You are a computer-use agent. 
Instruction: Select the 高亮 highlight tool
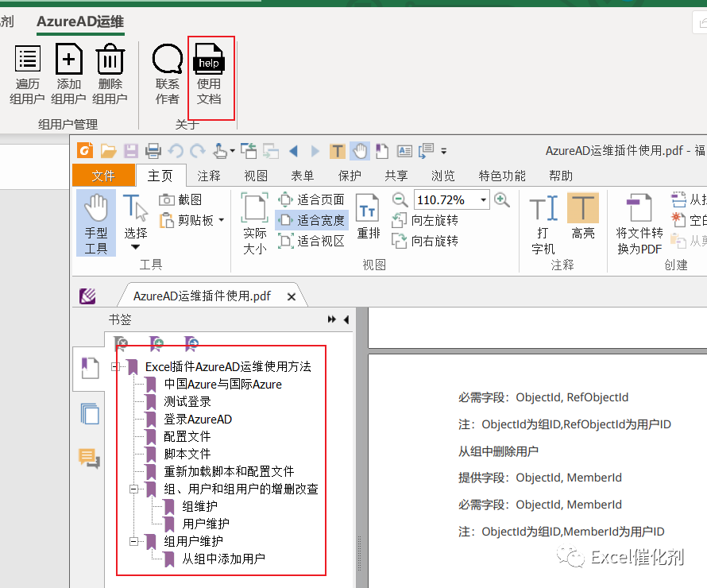point(583,216)
